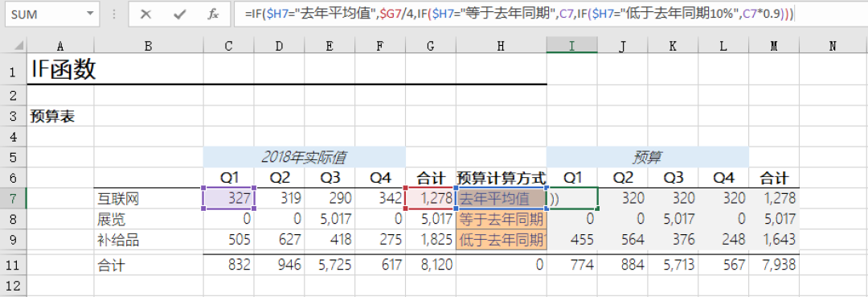The width and height of the screenshot is (868, 297).
Task: Click cell G9 containing 1,825
Action: [x=431, y=239]
